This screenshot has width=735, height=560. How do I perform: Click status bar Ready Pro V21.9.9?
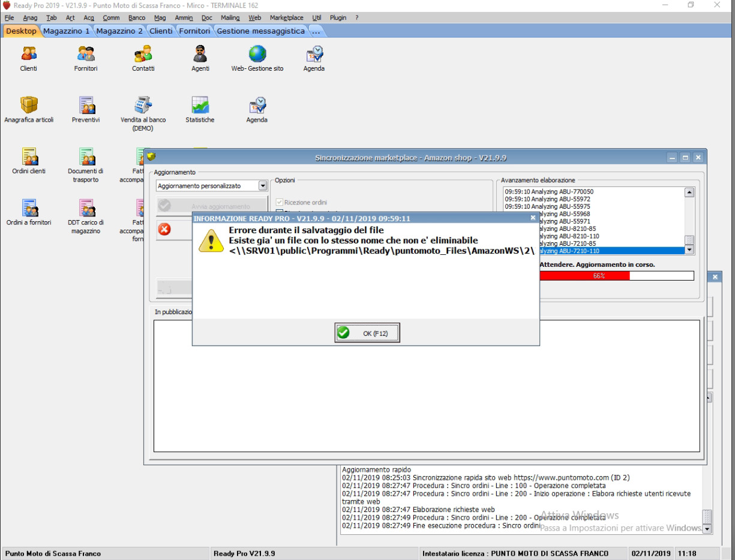click(x=244, y=553)
